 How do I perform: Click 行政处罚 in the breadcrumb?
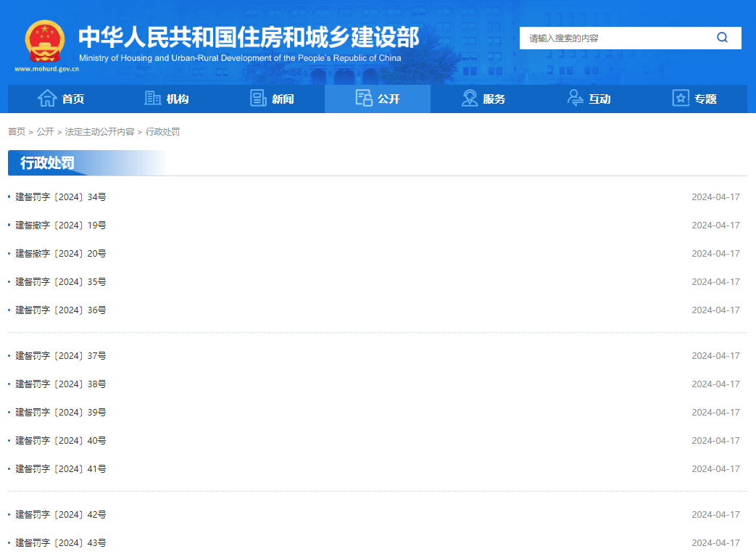[162, 132]
